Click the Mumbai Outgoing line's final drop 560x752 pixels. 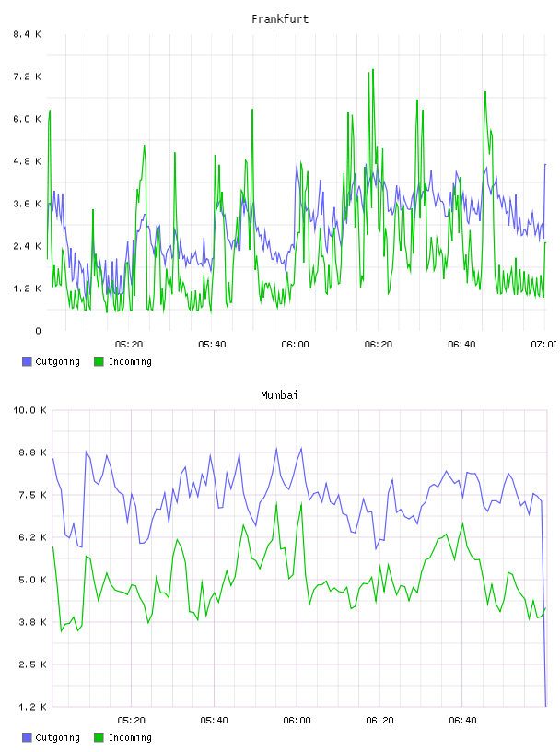543,605
